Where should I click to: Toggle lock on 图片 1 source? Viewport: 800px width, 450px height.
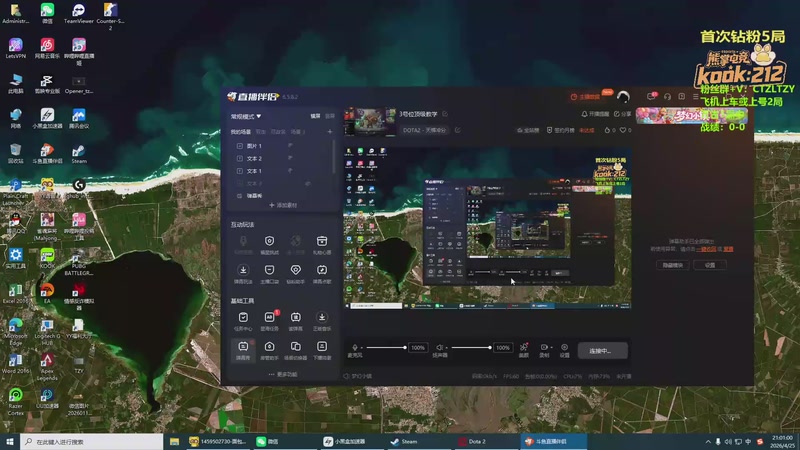coord(290,146)
